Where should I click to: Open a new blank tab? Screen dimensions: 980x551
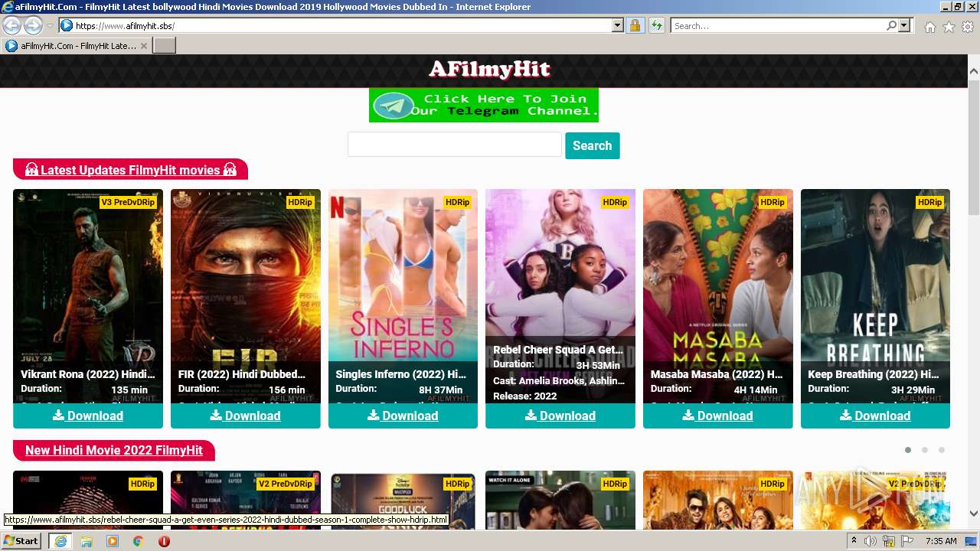click(x=165, y=46)
